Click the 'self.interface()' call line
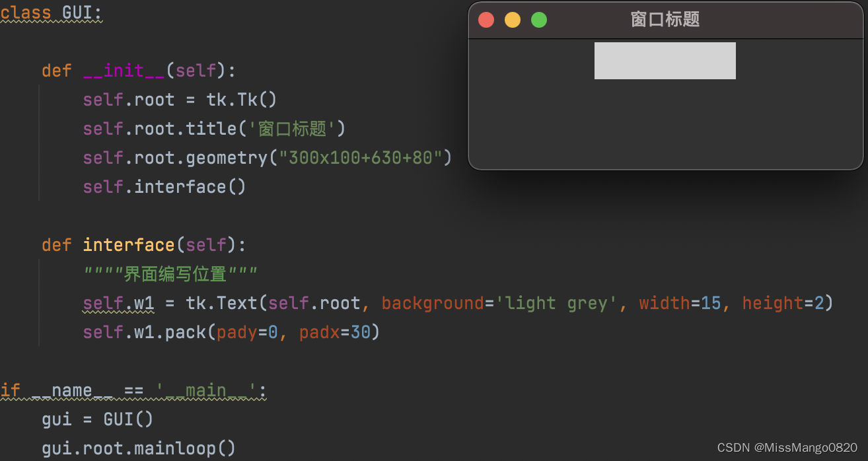The image size is (868, 461). click(x=164, y=187)
